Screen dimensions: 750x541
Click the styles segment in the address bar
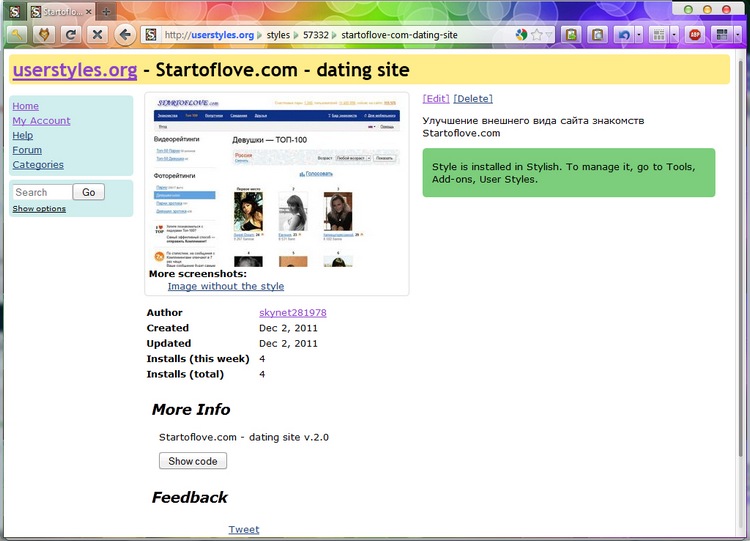(278, 35)
